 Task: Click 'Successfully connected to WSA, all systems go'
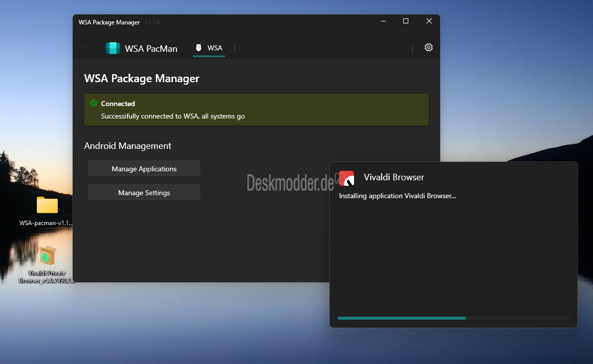tap(173, 116)
